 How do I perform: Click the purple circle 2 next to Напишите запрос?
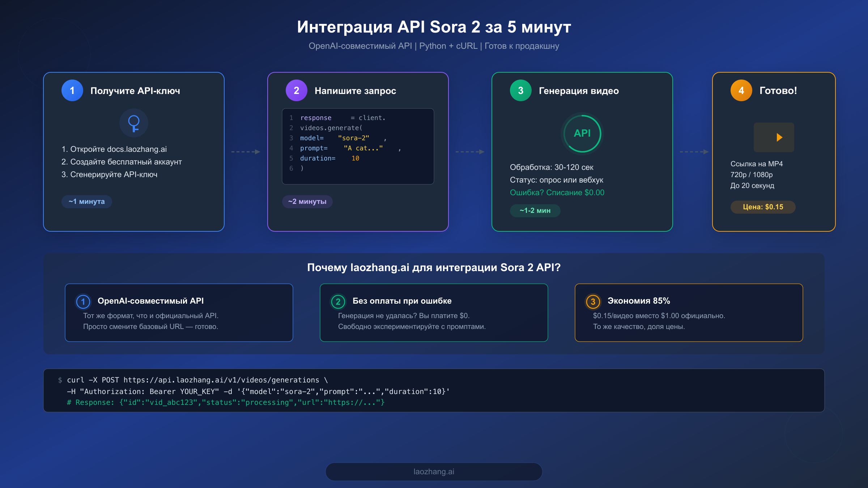click(x=296, y=90)
